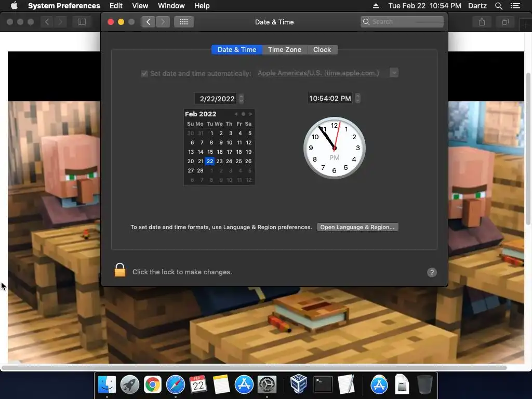Open TextEdit document icon in Dock
Viewport: 532px width, 399px height.
[x=346, y=385]
